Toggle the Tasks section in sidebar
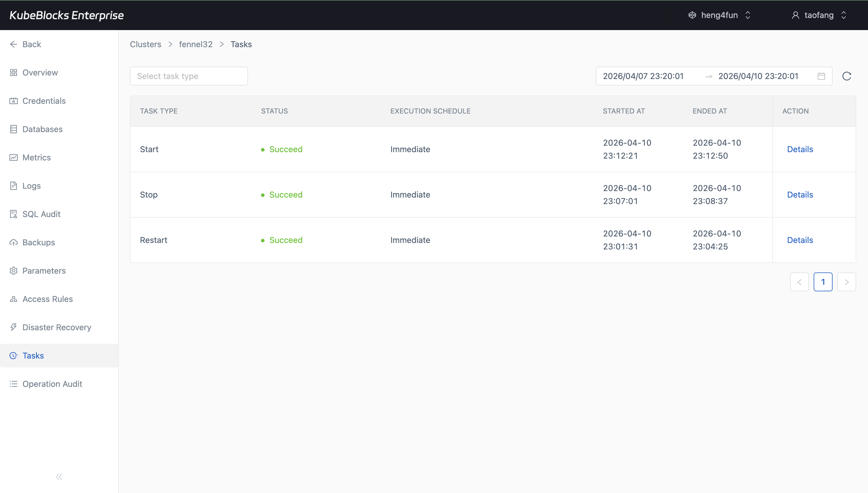Image resolution: width=868 pixels, height=493 pixels. (x=14, y=356)
